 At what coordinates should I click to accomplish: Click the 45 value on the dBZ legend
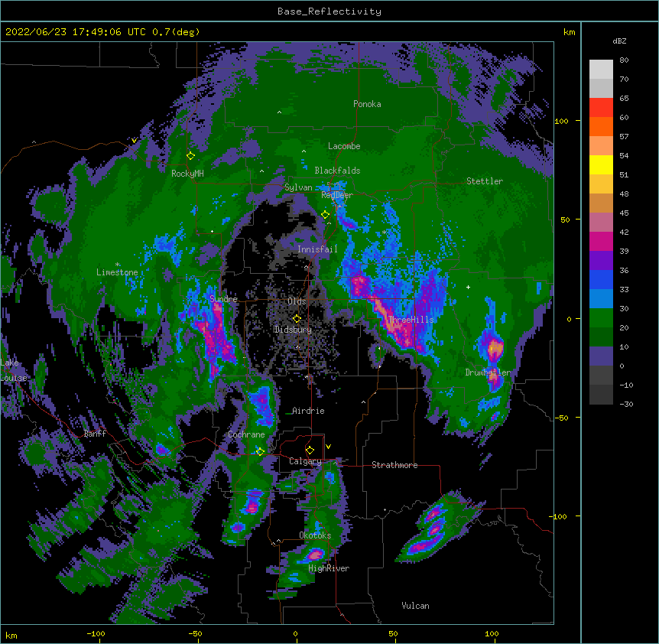pyautogui.click(x=624, y=213)
